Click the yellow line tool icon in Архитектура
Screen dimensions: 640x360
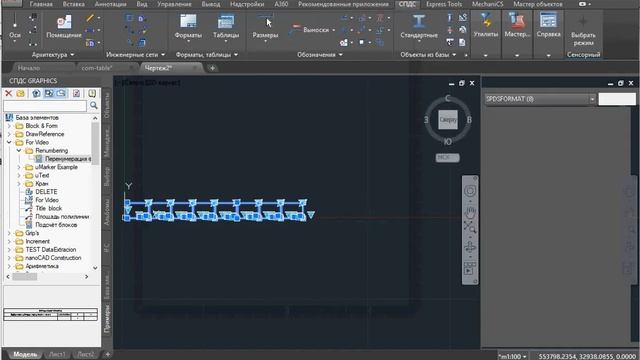click(90, 18)
